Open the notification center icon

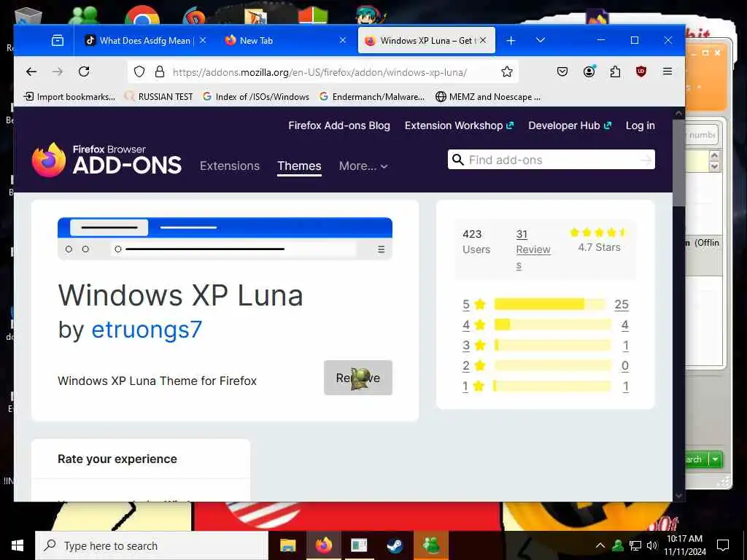pos(723,545)
